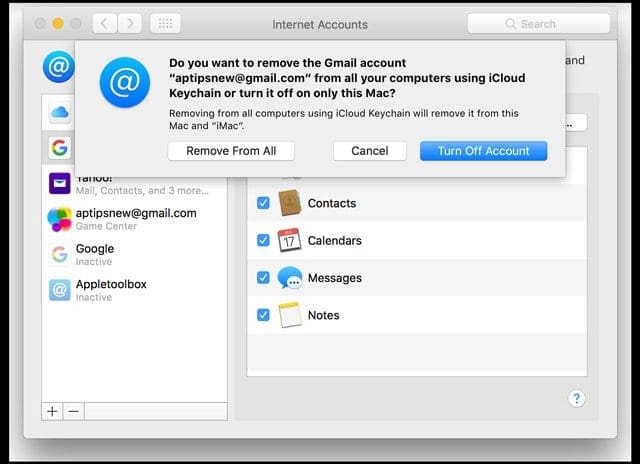Uncheck the Messages checkbox
The height and width of the screenshot is (464, 640).
tap(263, 278)
